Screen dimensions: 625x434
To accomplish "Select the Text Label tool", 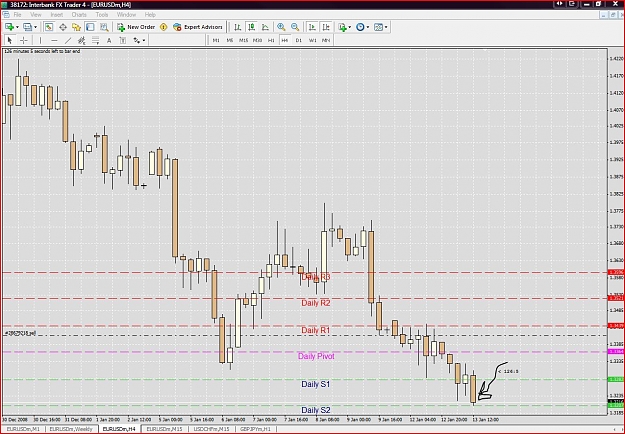I will pyautogui.click(x=123, y=40).
